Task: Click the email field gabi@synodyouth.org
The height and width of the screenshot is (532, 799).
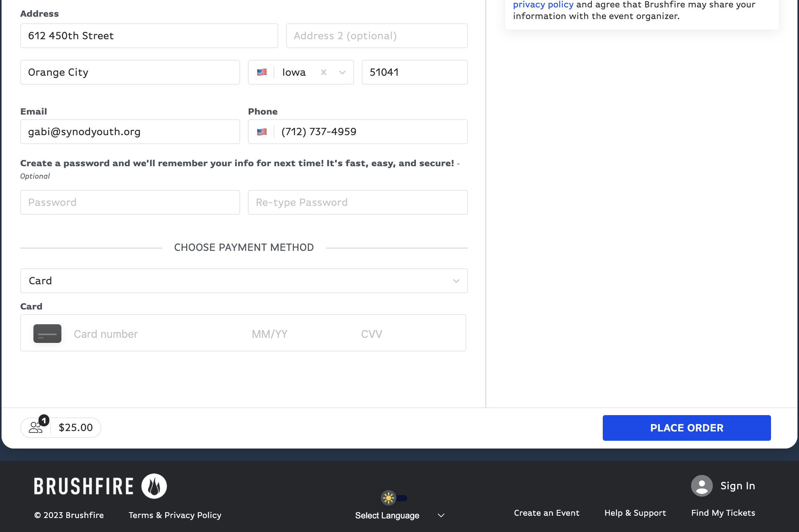Action: [x=130, y=132]
